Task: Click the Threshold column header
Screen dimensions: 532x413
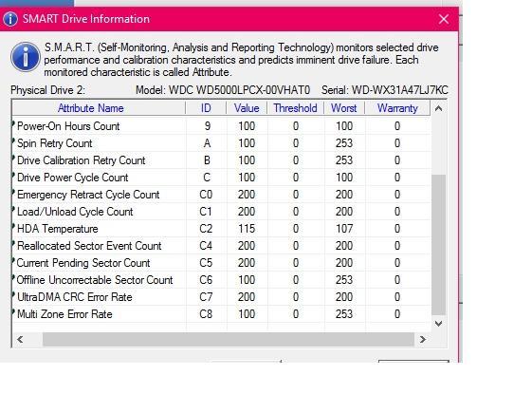Action: pyautogui.click(x=296, y=108)
